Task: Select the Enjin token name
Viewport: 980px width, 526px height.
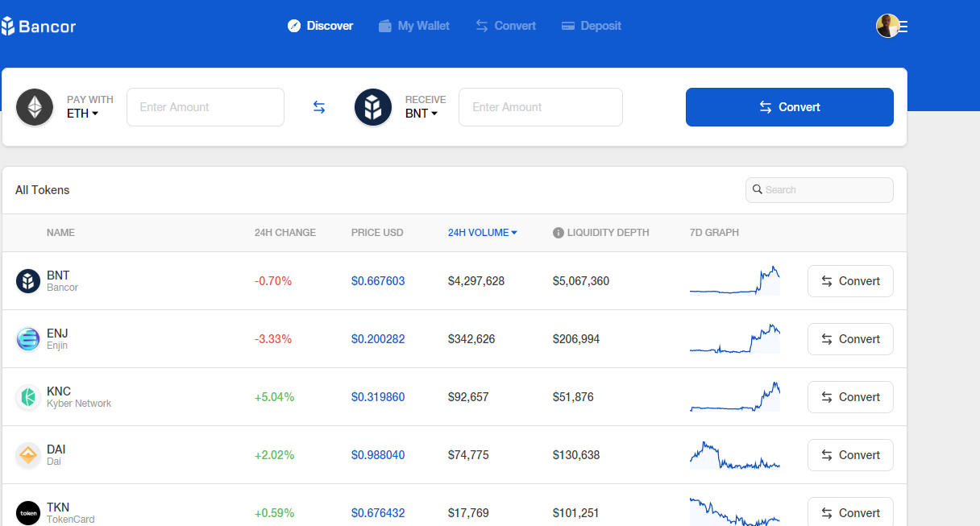Action: pos(57,346)
